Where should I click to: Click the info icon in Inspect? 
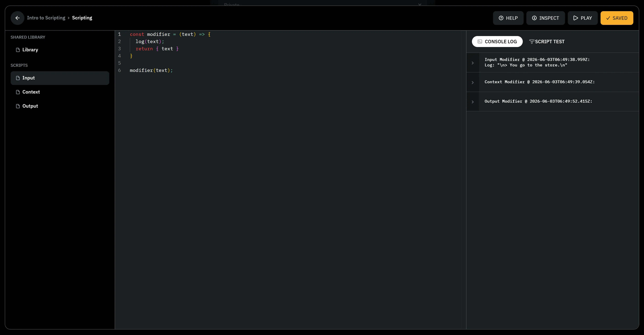pos(534,18)
